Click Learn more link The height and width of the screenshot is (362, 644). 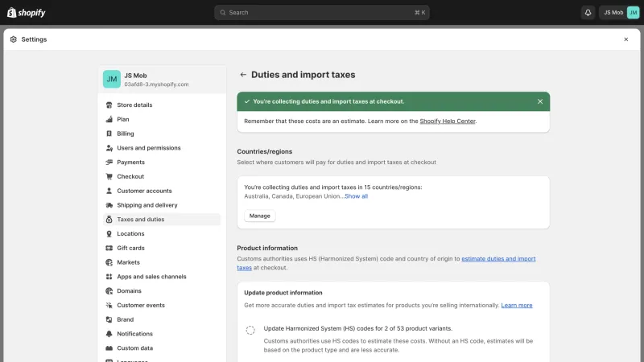[516, 306]
